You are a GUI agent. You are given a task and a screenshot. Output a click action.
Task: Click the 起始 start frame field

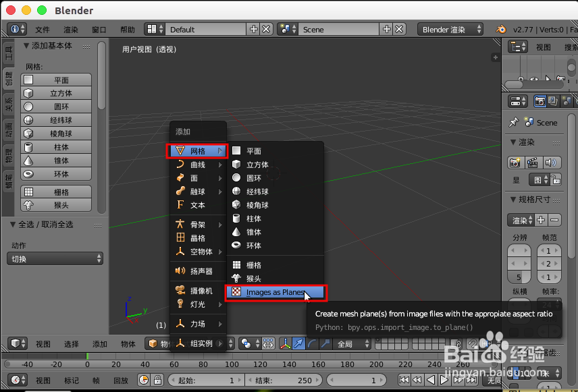(206, 381)
